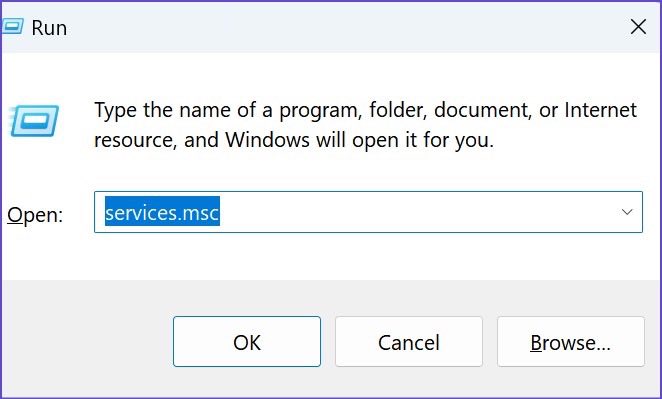Click the highlighted services.msc text
Screen dimensions: 662x399
tap(162, 211)
